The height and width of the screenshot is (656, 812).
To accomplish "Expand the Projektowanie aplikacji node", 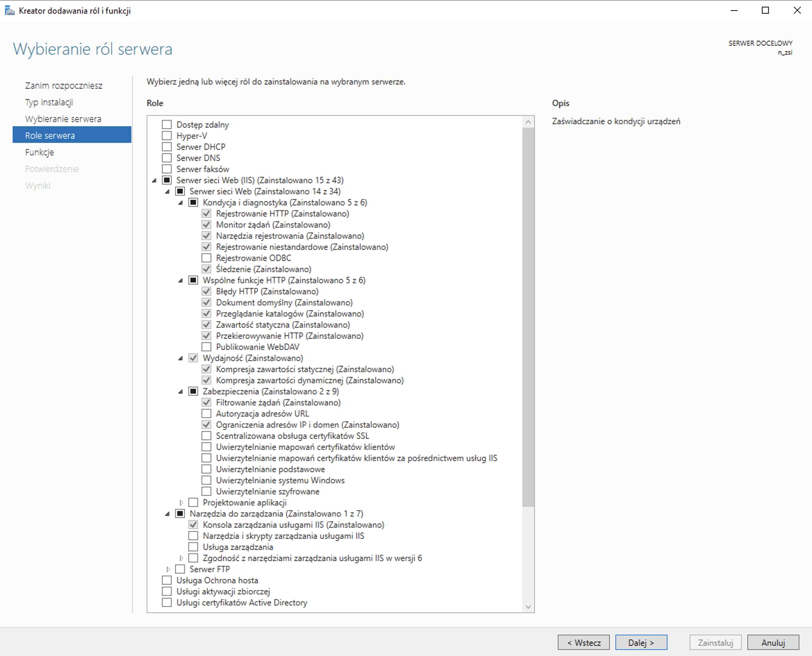I will pos(181,502).
